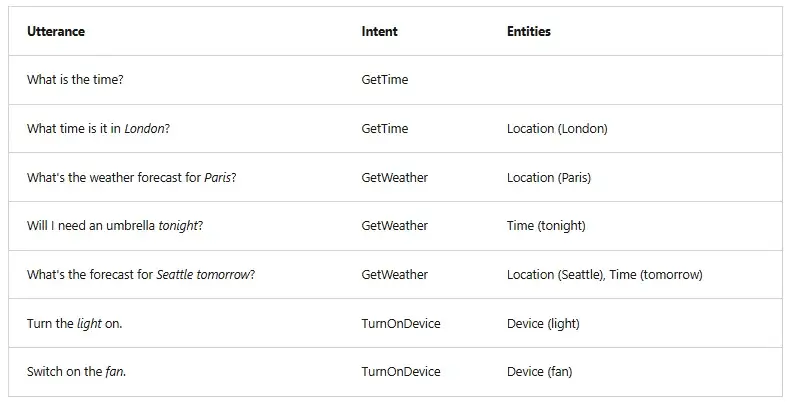Select the 'Switch on the fan.' utterance
This screenshot has height=404, width=791.
point(76,372)
